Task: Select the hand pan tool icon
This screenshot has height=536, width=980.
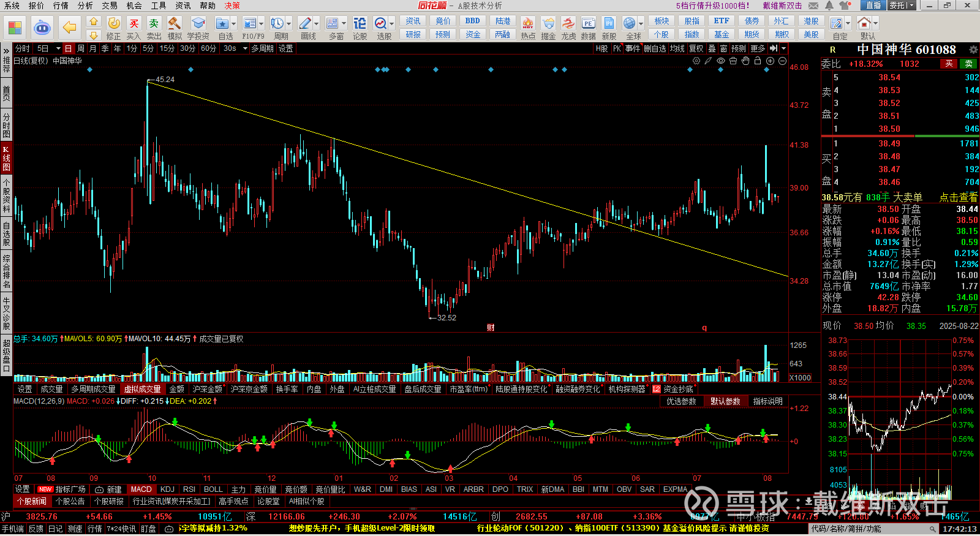Action: [x=745, y=61]
